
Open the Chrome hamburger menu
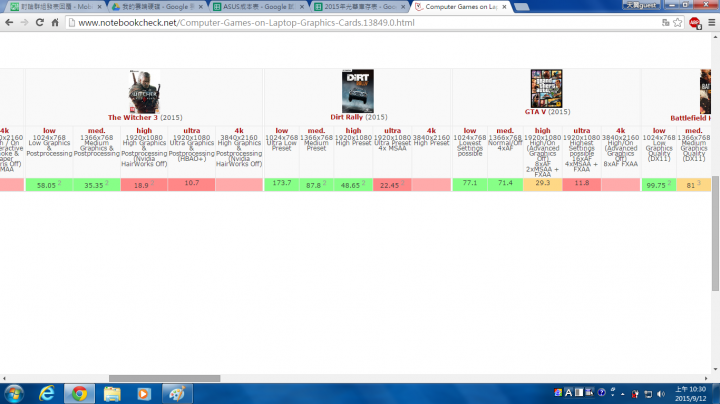[x=712, y=22]
